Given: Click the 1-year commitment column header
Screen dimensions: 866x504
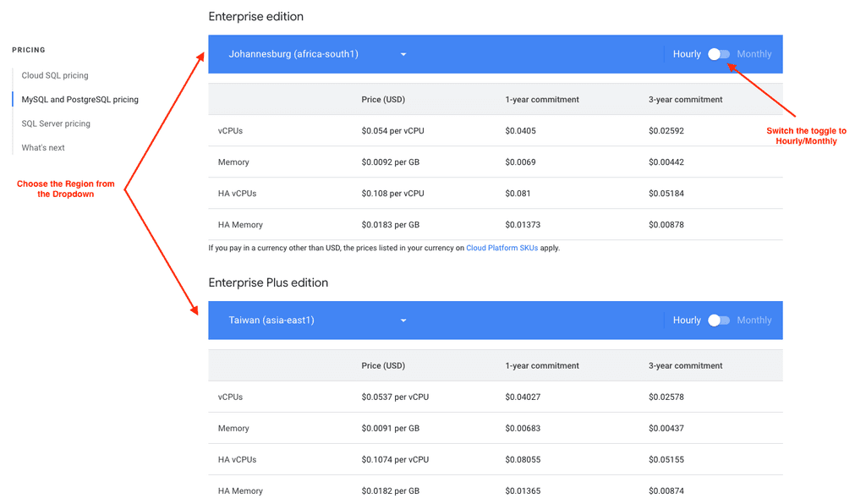Looking at the screenshot, I should [541, 99].
